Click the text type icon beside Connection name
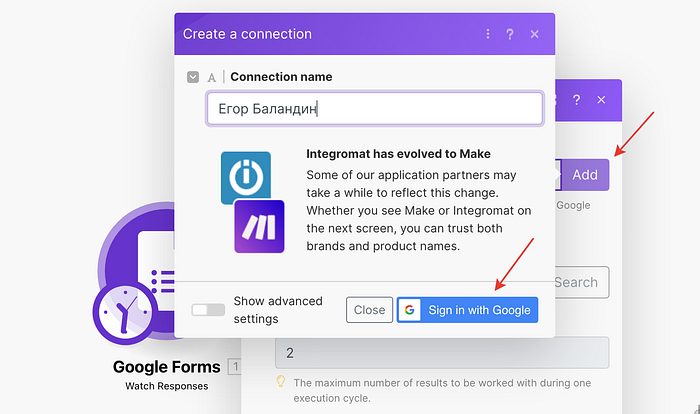 click(x=212, y=78)
